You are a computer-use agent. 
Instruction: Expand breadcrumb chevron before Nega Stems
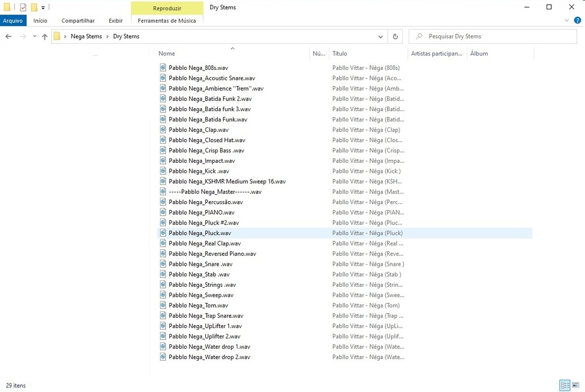(x=65, y=37)
